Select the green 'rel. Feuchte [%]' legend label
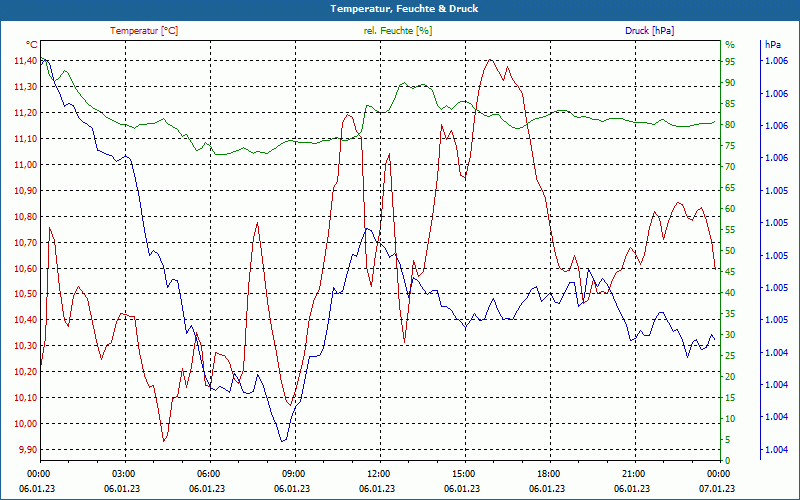800x500 pixels. pyautogui.click(x=397, y=31)
